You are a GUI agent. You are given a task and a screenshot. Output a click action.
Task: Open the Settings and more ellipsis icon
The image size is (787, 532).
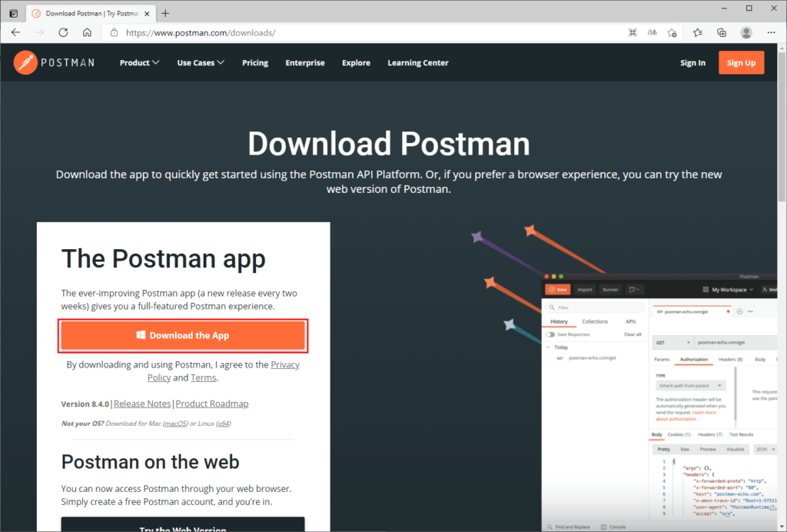tap(771, 32)
